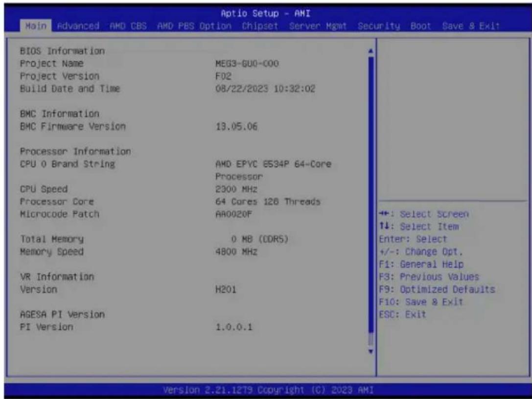Viewport: 532px width, 399px height.
Task: Click the H201 VR version value
Action: (x=226, y=289)
